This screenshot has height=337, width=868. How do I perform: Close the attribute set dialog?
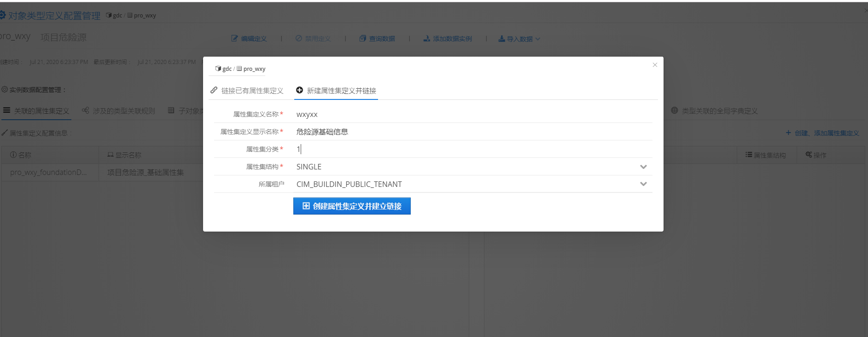coord(654,65)
